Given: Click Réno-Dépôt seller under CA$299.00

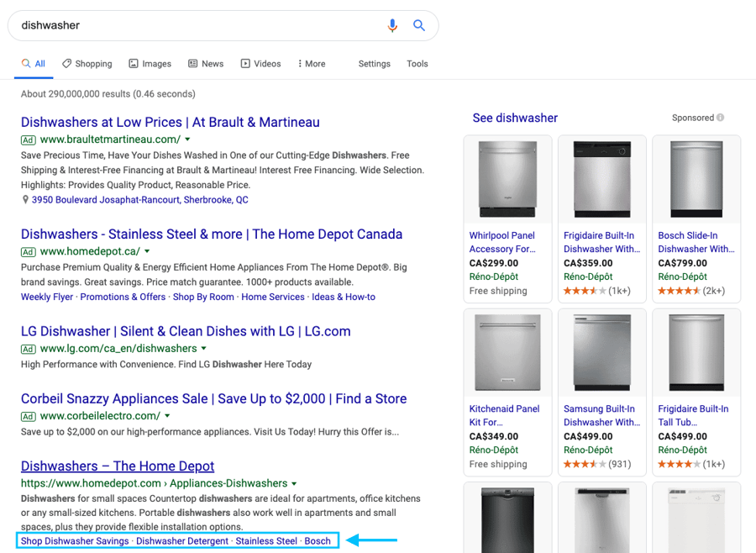Looking at the screenshot, I should 494,276.
